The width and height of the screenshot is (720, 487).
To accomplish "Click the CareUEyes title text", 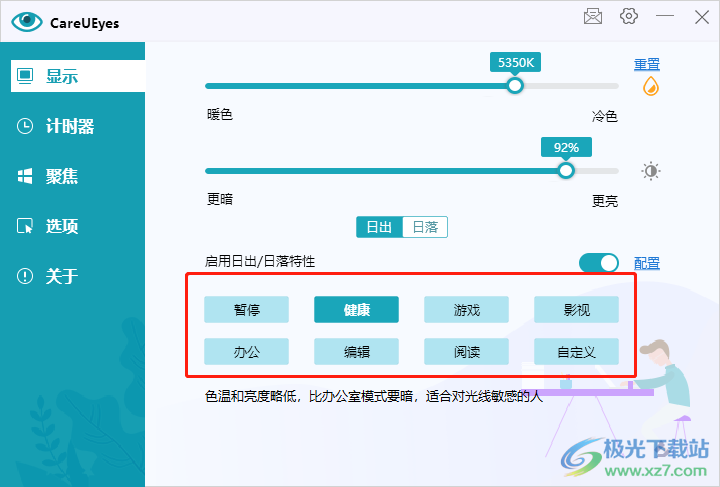I will click(x=84, y=23).
